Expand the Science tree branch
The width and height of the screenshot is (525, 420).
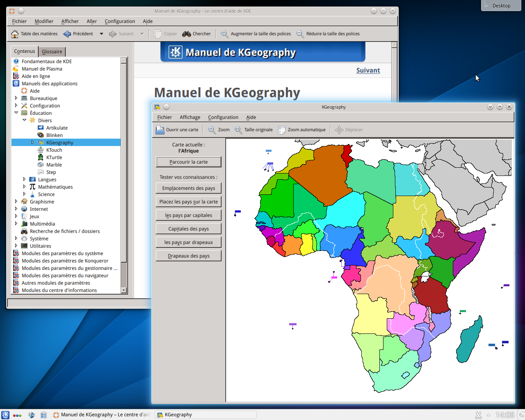[24, 194]
